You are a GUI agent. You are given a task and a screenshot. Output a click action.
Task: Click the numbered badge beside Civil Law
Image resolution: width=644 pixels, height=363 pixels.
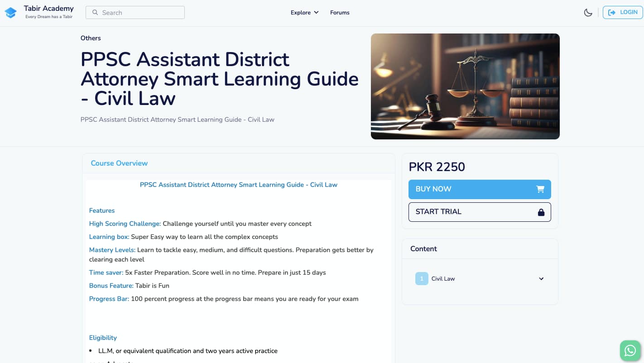(422, 278)
